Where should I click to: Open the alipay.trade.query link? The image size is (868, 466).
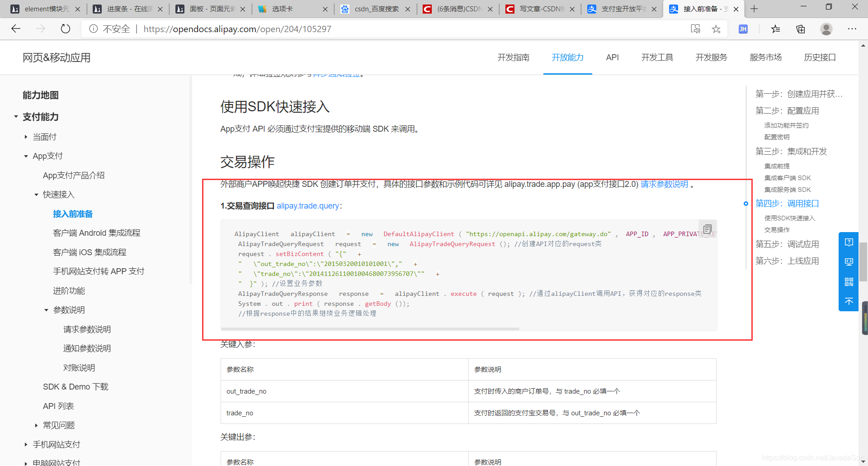coord(308,206)
